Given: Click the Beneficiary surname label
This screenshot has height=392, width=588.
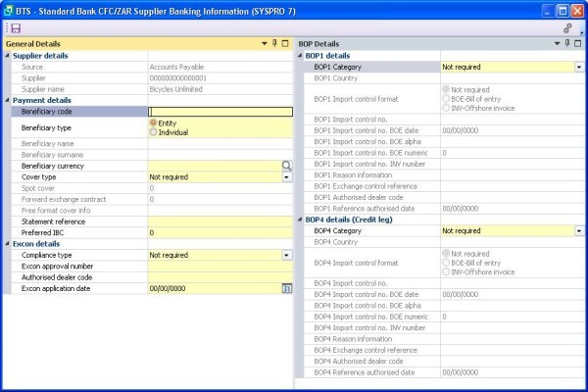Looking at the screenshot, I should (x=52, y=155).
